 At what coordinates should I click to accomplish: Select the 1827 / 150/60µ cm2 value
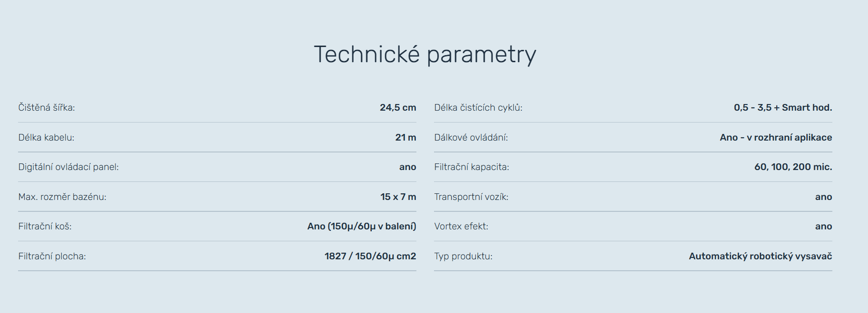pyautogui.click(x=370, y=256)
